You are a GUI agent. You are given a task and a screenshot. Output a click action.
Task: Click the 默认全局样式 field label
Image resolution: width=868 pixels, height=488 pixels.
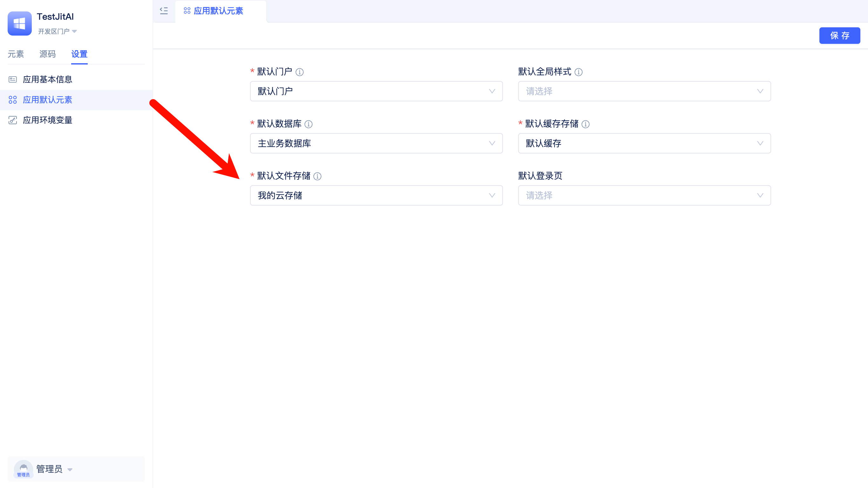coord(544,72)
